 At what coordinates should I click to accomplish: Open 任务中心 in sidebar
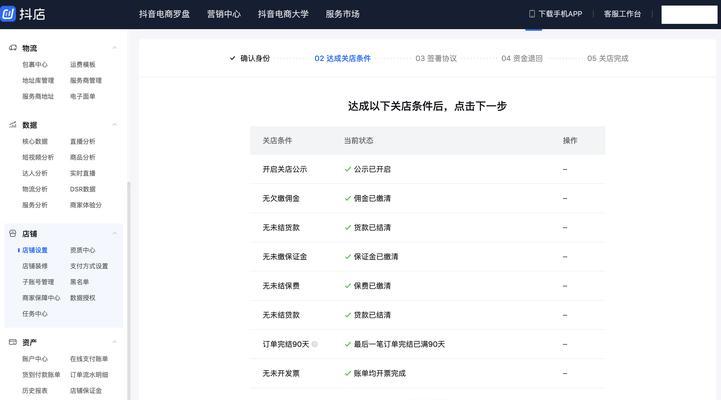pos(35,314)
